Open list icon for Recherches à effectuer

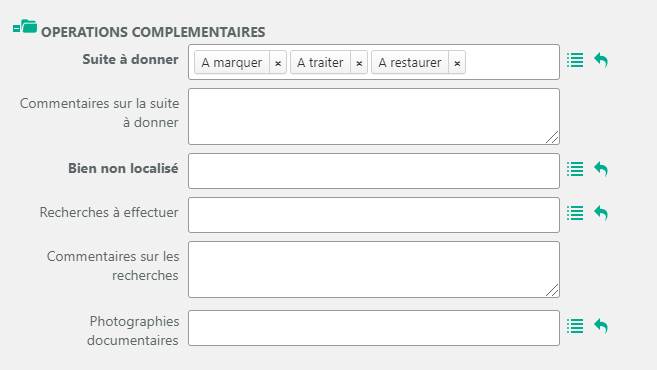(575, 213)
